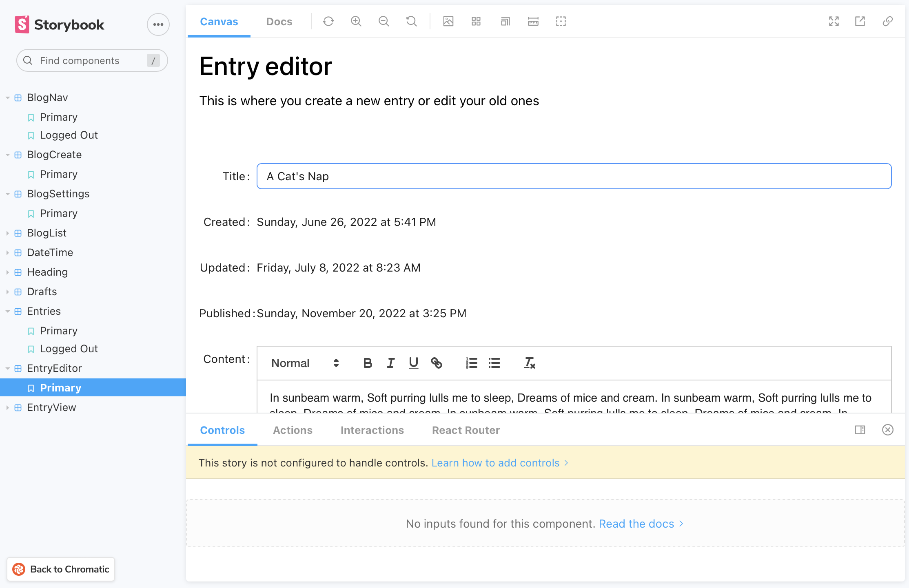Click Back to Chromatic button
Viewport: 909px width, 588px height.
coord(61,569)
